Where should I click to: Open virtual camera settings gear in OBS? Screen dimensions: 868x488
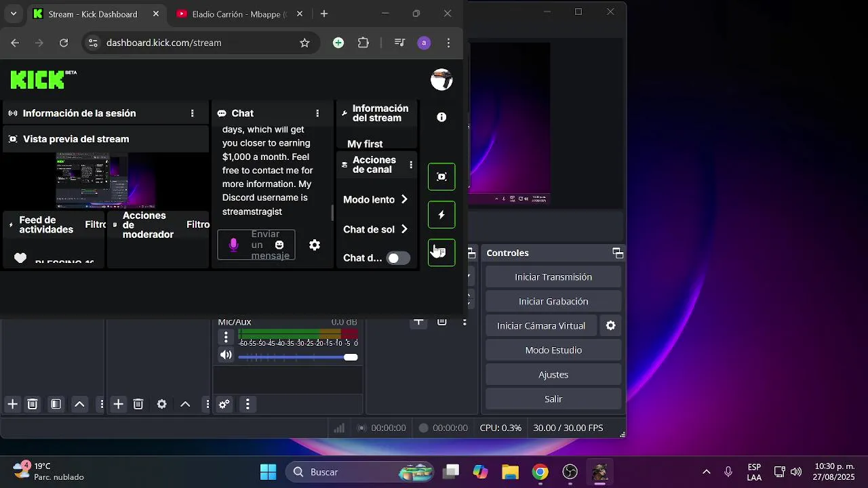(611, 326)
